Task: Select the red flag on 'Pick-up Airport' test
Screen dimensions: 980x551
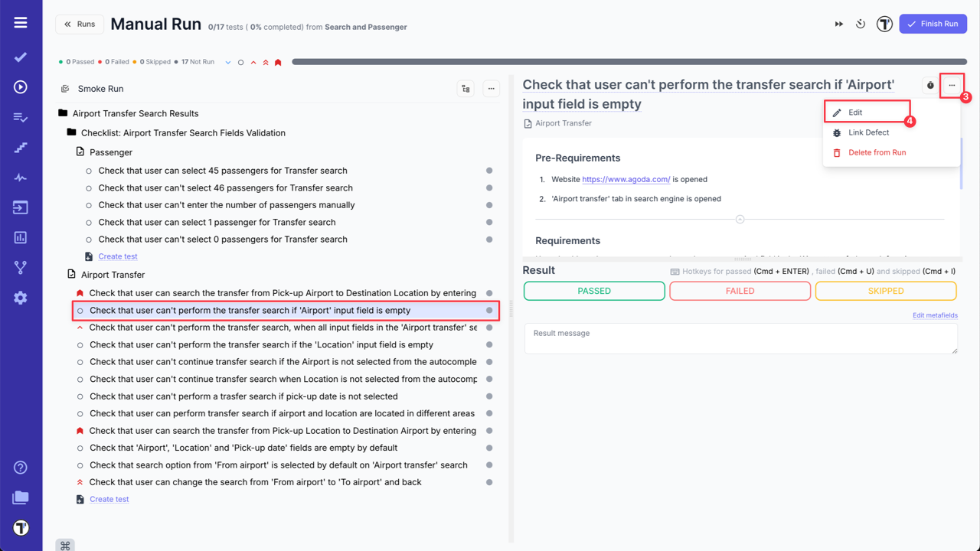Action: [80, 292]
